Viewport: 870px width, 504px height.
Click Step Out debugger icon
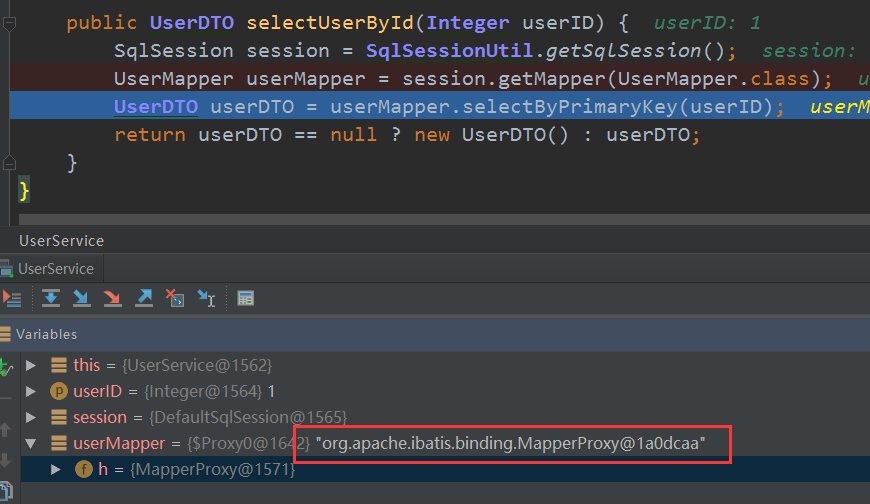pyautogui.click(x=144, y=298)
